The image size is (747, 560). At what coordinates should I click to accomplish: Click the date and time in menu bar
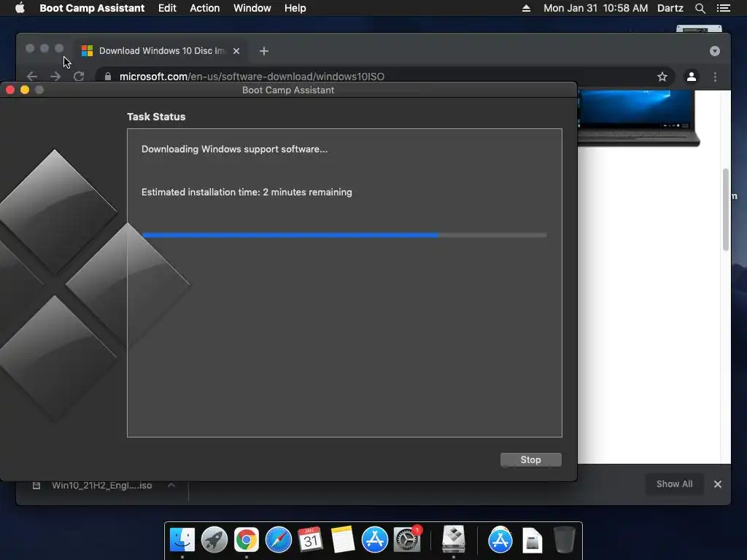(x=595, y=8)
